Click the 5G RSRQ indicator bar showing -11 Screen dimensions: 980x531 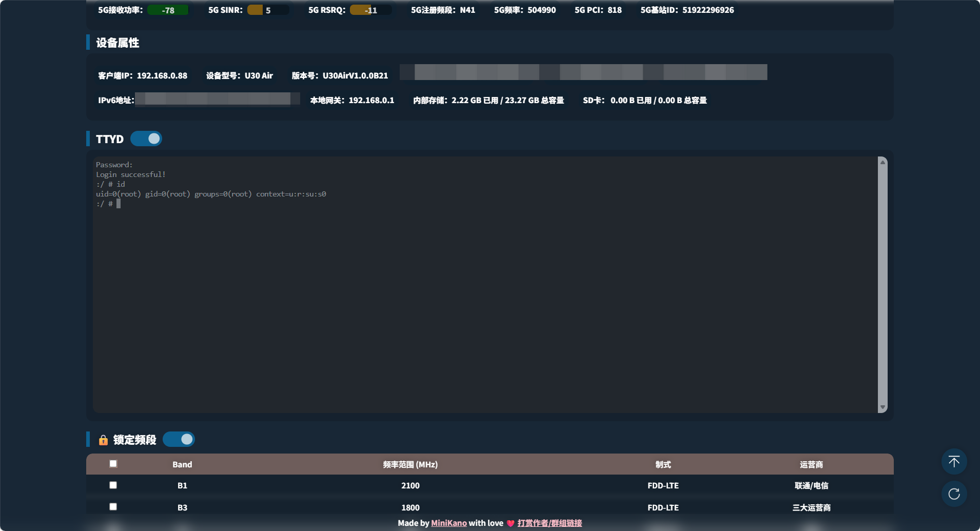click(370, 10)
